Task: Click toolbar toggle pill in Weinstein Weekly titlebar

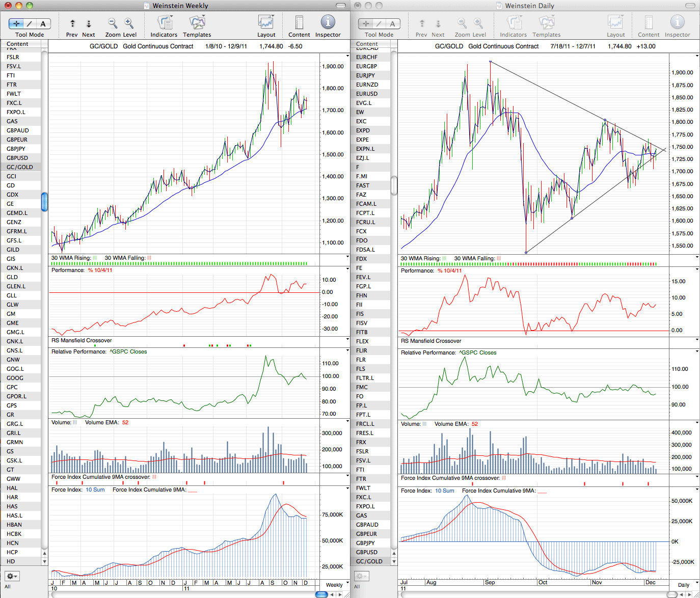Action: click(x=341, y=6)
